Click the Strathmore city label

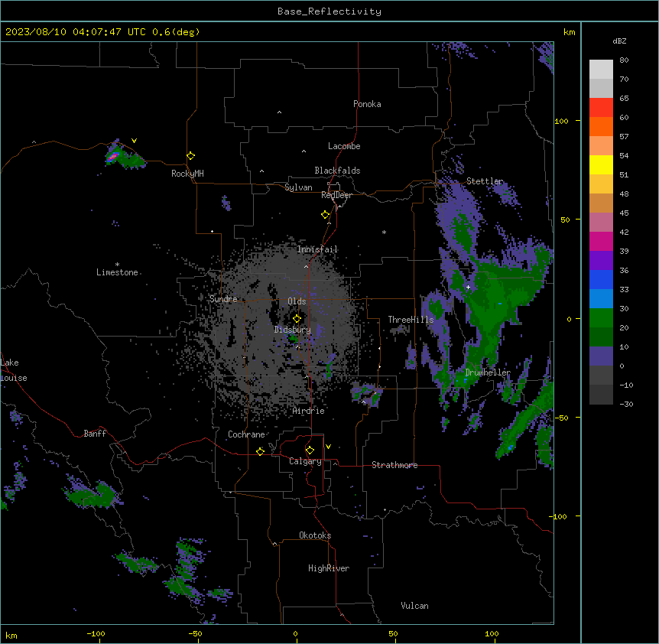point(394,465)
